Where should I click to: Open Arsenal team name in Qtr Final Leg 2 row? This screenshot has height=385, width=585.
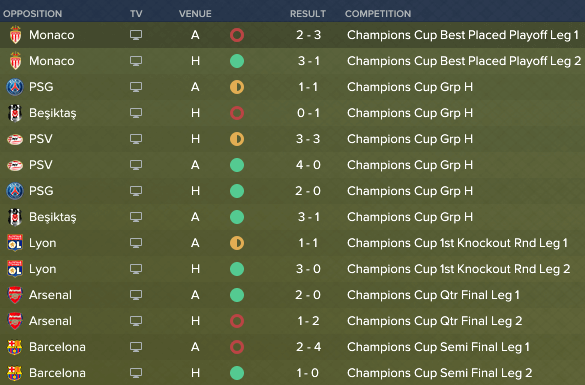50,321
